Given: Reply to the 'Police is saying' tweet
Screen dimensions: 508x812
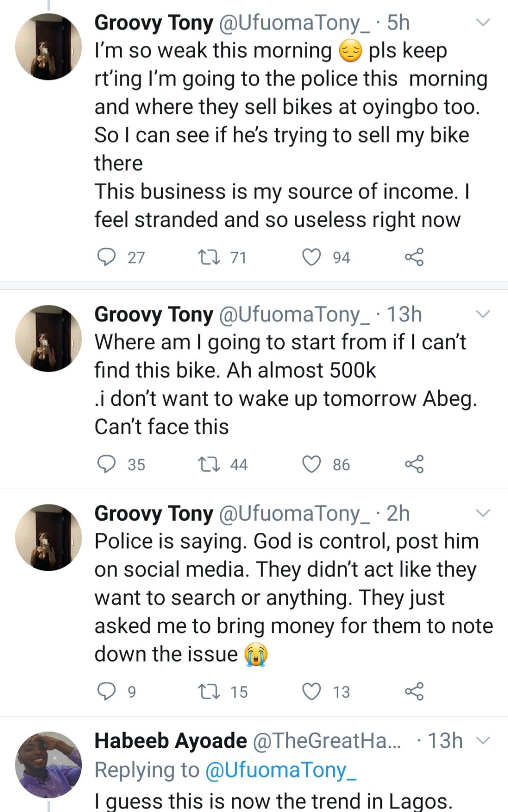Looking at the screenshot, I should 106,691.
